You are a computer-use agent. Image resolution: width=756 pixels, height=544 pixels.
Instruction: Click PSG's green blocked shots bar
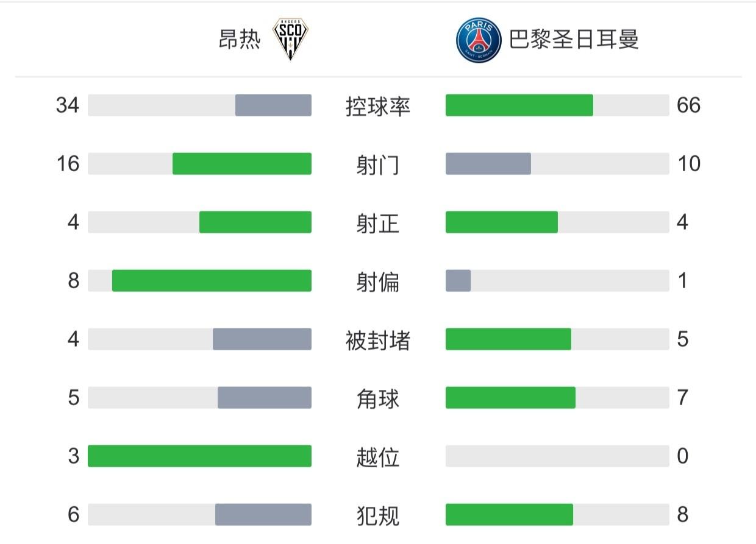pyautogui.click(x=508, y=339)
